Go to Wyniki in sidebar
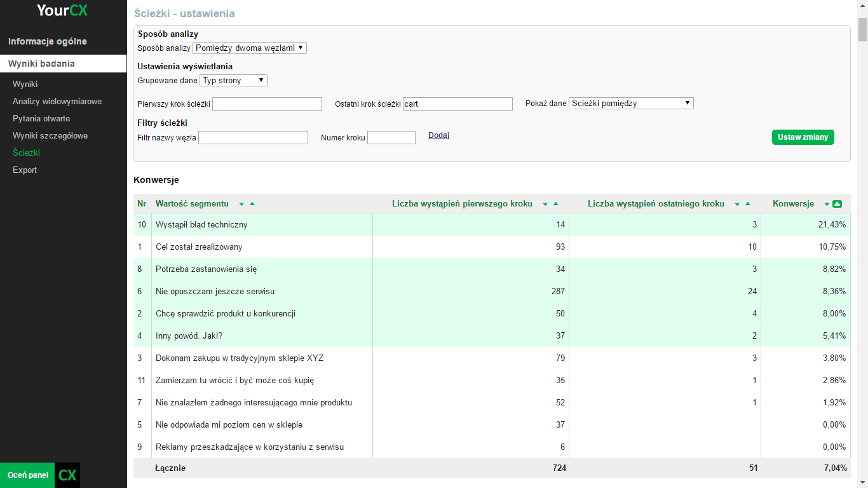 [25, 84]
